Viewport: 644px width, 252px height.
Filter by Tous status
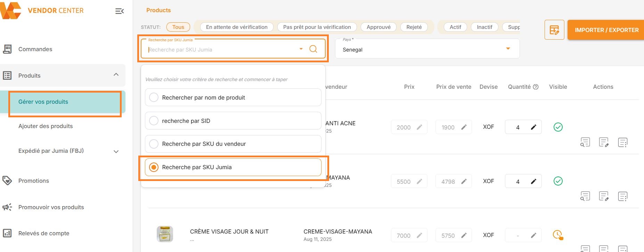pyautogui.click(x=178, y=27)
